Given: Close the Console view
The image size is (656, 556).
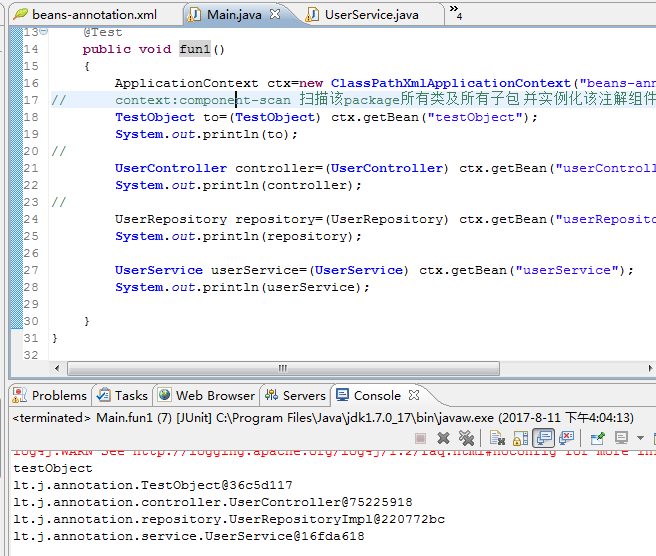Looking at the screenshot, I should point(414,395).
